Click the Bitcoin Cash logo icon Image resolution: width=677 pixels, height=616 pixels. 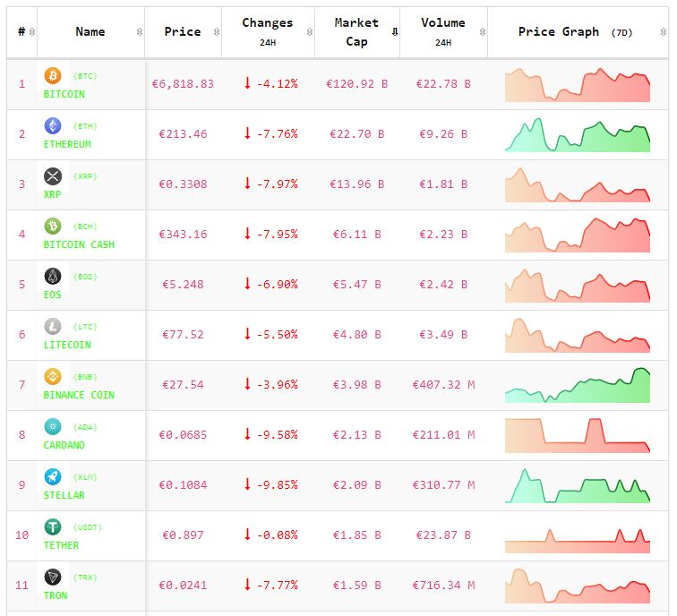[52, 227]
